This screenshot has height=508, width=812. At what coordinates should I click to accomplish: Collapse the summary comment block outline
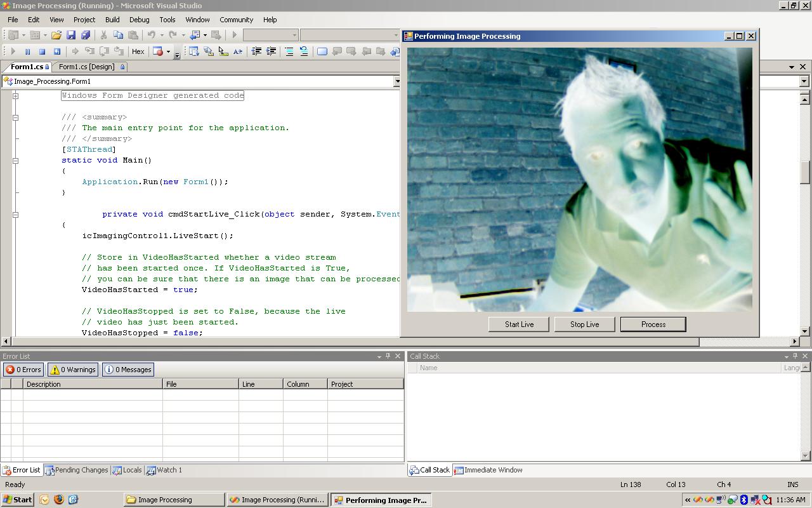[15, 117]
